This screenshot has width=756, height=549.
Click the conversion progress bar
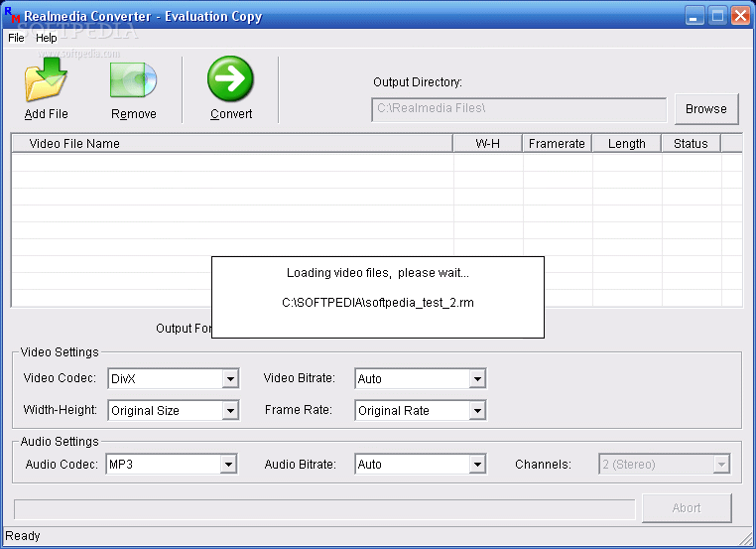[324, 509]
